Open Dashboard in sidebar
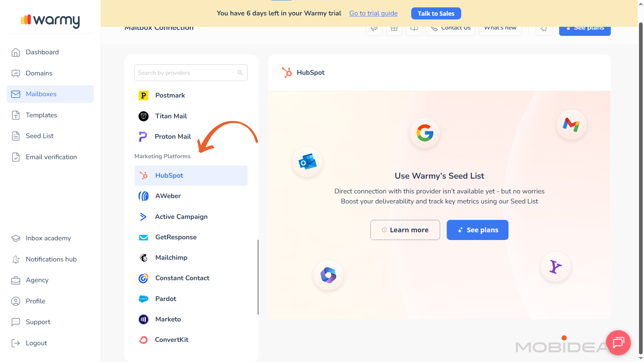 (42, 52)
